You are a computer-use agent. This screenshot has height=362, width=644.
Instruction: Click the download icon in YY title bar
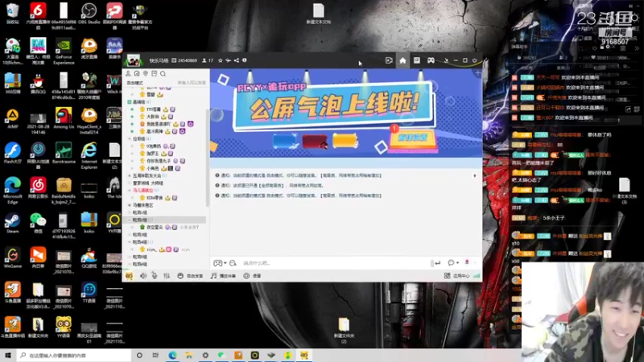tap(446, 61)
